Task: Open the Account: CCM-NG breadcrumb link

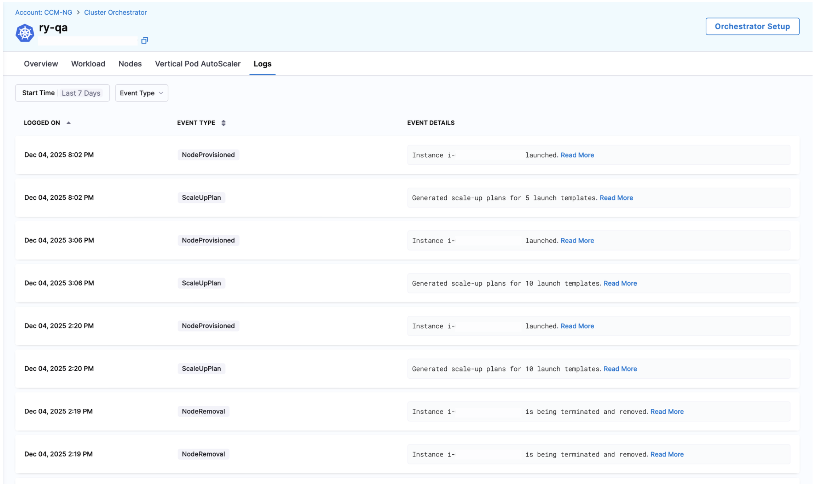Action: click(43, 12)
